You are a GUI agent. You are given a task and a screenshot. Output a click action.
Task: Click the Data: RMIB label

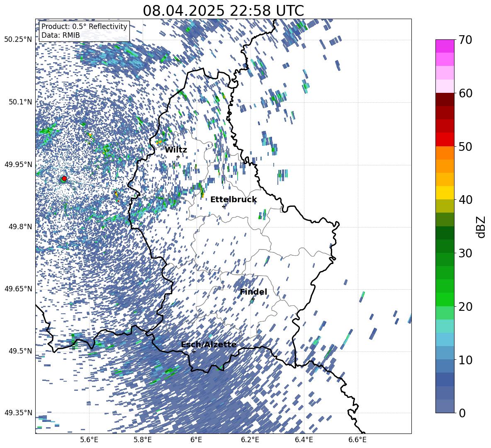tap(61, 35)
